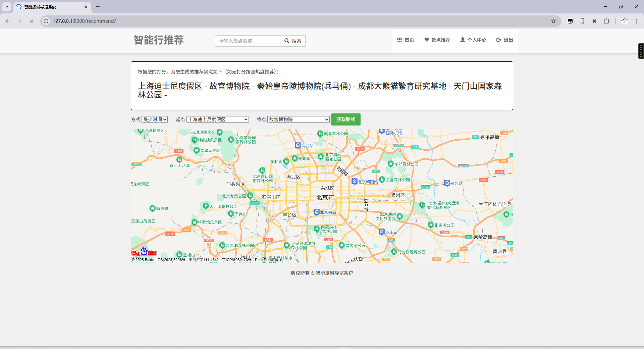Click the 搜索 search button
This screenshot has width=644, height=349.
(293, 41)
